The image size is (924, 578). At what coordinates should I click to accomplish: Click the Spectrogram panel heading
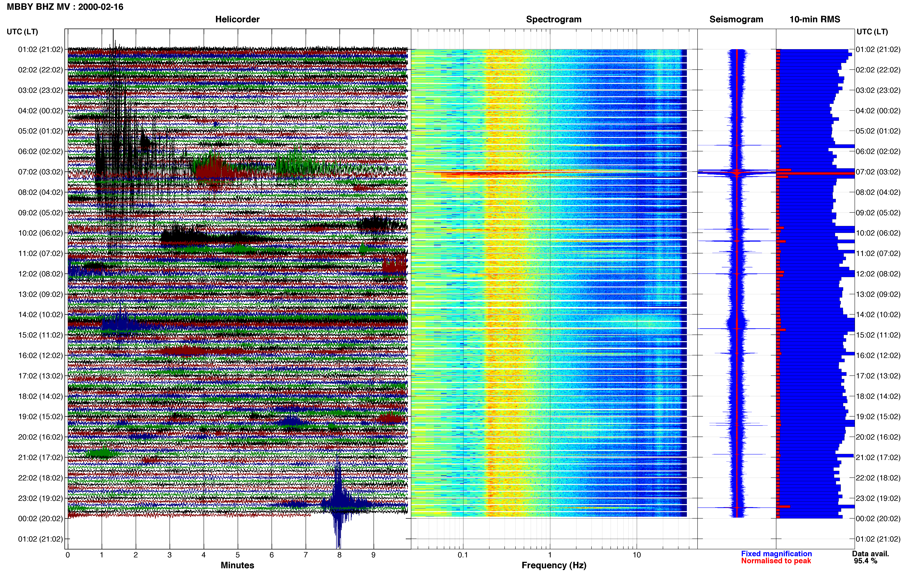coord(554,19)
